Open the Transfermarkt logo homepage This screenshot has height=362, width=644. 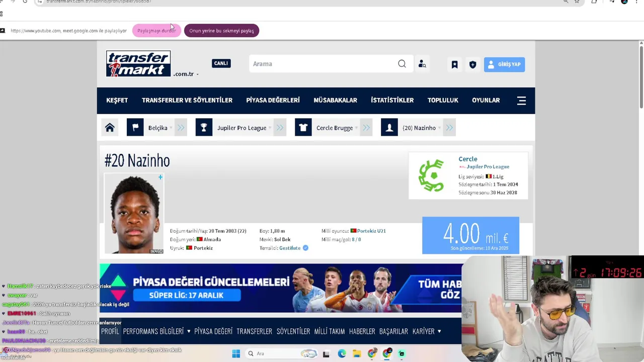point(138,64)
